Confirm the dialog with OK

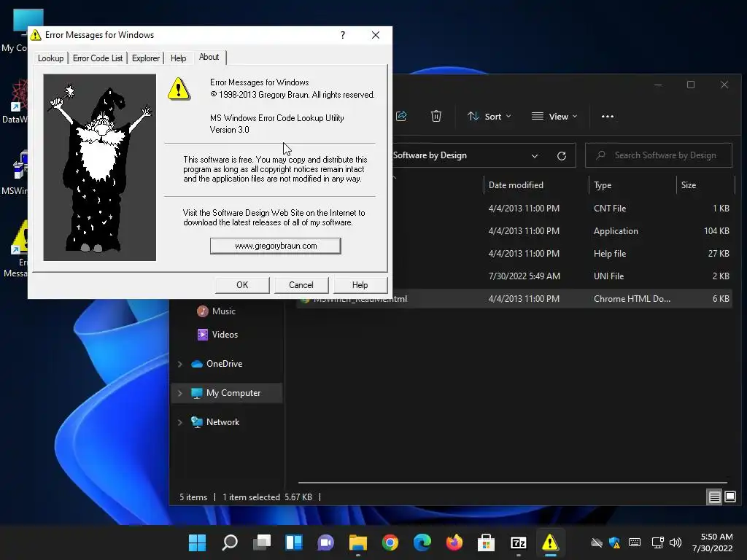[x=242, y=285]
